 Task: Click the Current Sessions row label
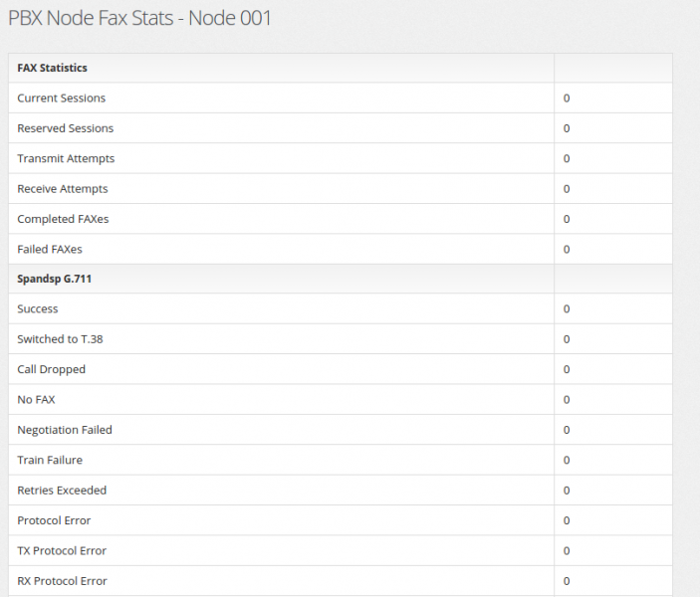(61, 99)
